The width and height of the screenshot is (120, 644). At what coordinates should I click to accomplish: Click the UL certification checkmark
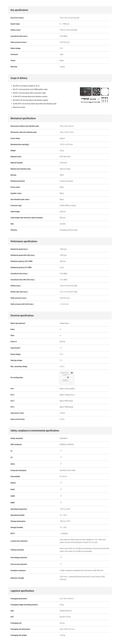(61, 450)
